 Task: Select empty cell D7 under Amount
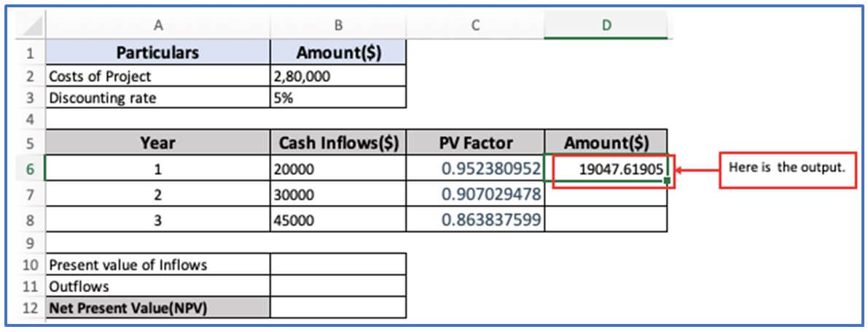tap(606, 194)
